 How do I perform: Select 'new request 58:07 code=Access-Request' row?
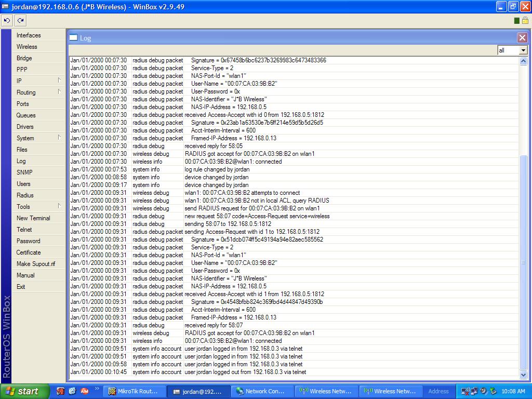(294, 216)
